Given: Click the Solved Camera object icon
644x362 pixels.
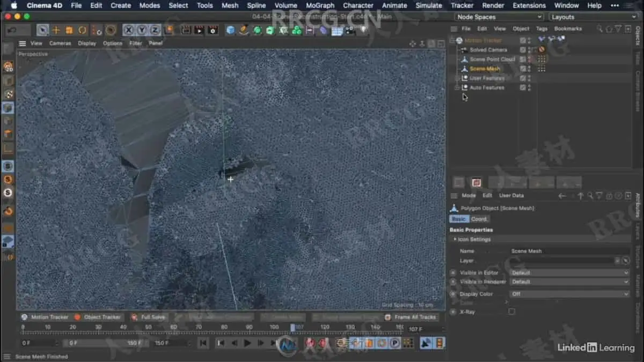Looking at the screenshot, I should (464, 50).
